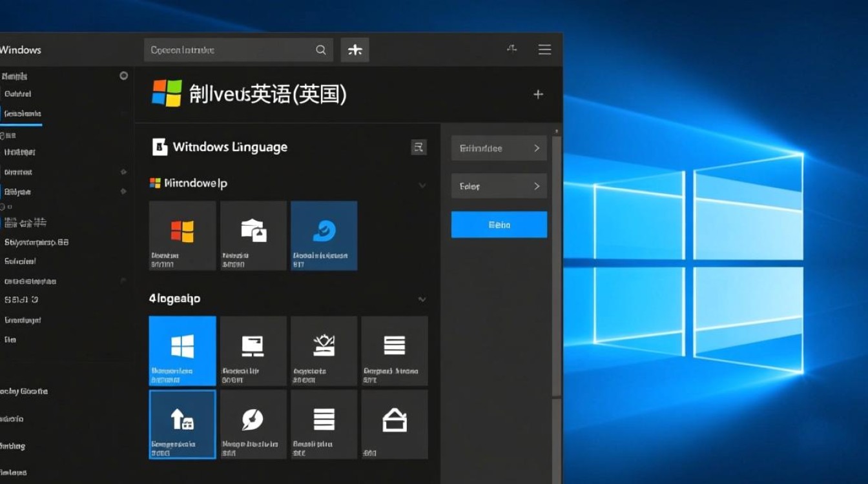Select the highlighted blue Windows tile
The width and height of the screenshot is (868, 484).
[x=182, y=350]
